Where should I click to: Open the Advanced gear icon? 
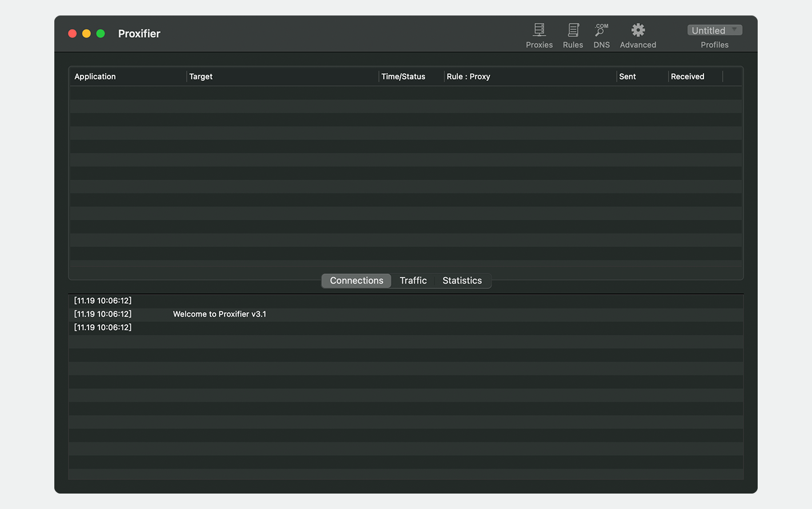(638, 30)
